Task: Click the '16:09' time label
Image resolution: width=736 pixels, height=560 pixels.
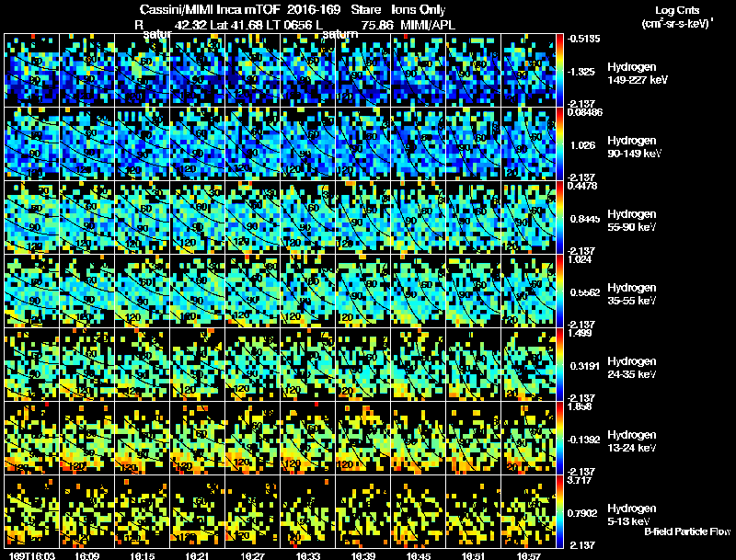Action: coord(86,556)
